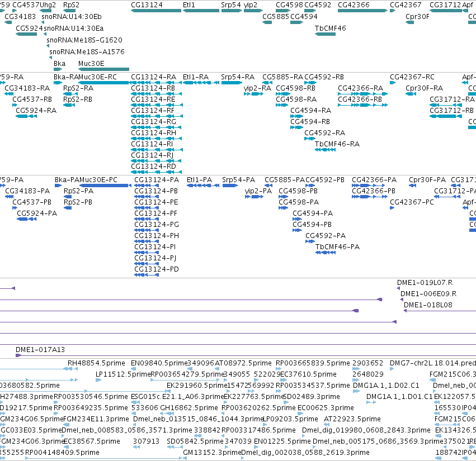Viewport: 476px width, 461px height.
Task: Select the CG13124-RF transcript label
Action: point(153,111)
